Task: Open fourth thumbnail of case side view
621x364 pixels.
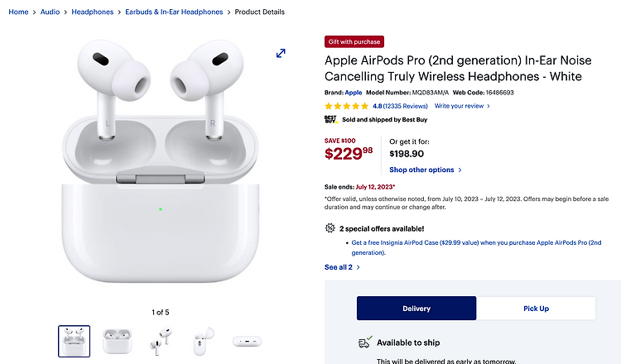Action: 204,341
